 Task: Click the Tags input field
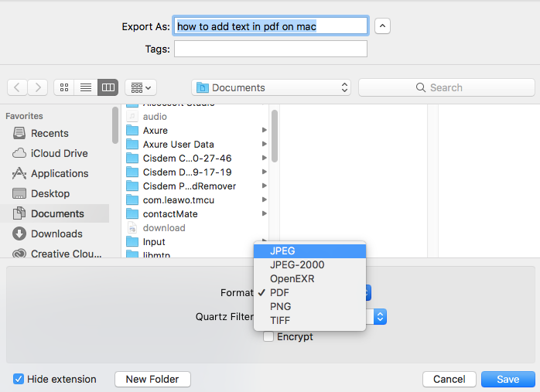pyautogui.click(x=271, y=49)
